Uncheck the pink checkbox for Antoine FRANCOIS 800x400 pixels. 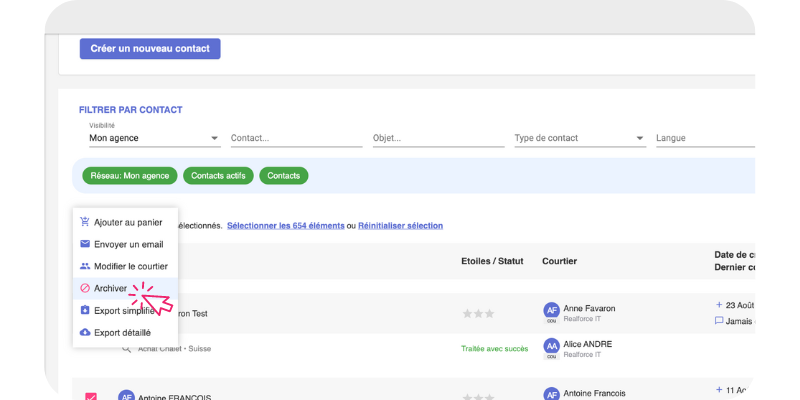pyautogui.click(x=91, y=396)
